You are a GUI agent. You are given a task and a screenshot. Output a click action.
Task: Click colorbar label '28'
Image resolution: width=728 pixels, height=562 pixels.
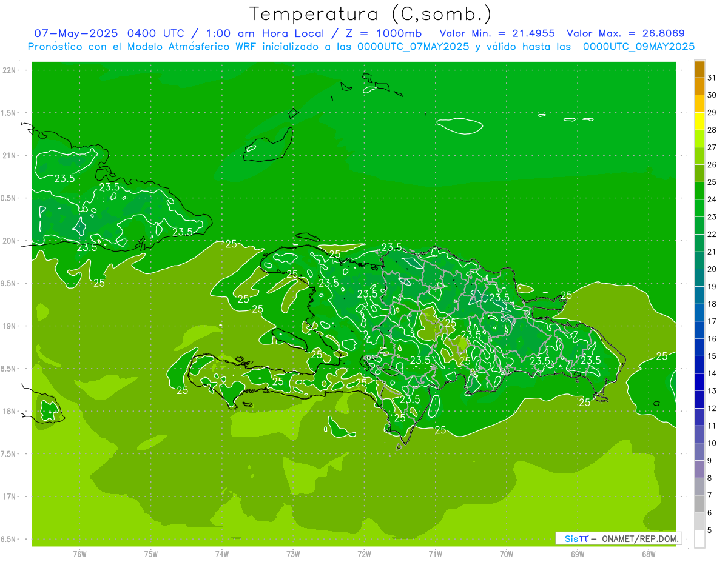point(712,130)
